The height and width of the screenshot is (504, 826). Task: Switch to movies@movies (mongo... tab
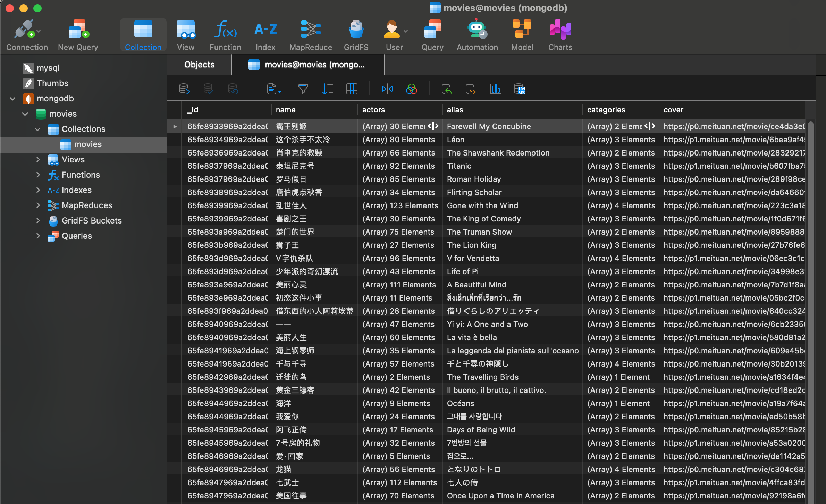pos(308,65)
